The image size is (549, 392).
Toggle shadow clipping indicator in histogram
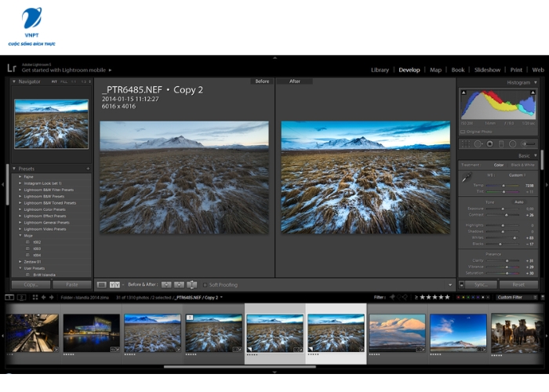click(x=464, y=93)
